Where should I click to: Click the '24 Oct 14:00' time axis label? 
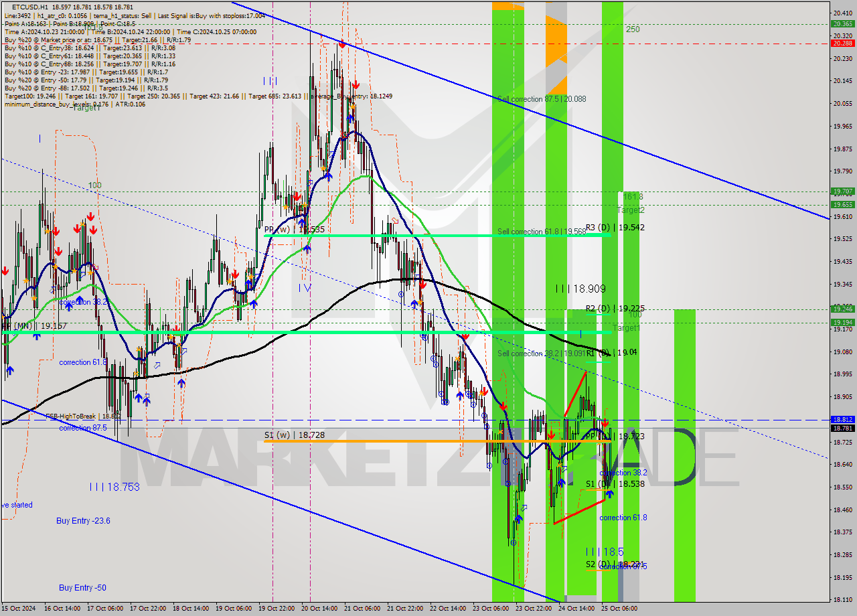pyautogui.click(x=576, y=609)
